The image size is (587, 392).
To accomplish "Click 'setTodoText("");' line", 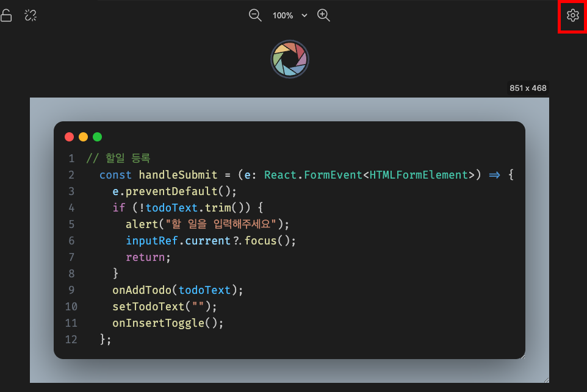I will [x=165, y=306].
